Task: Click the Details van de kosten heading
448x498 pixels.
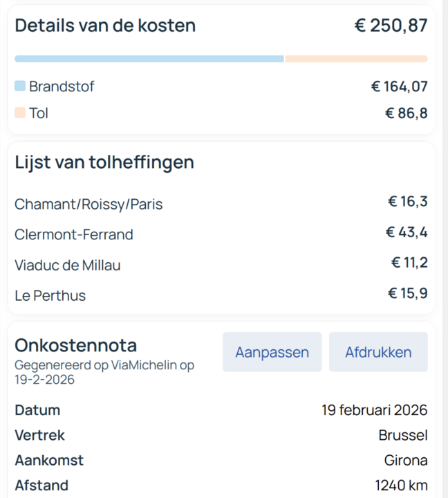Action: (x=105, y=26)
